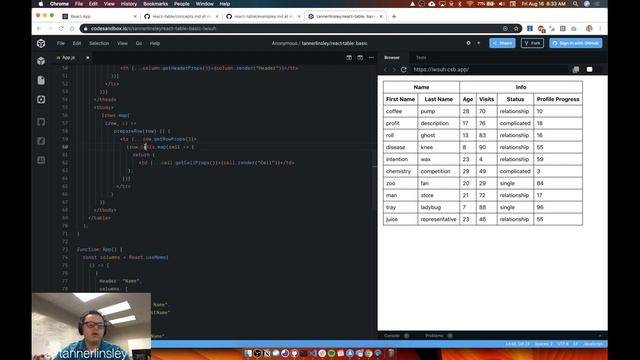The width and height of the screenshot is (640, 360).
Task: Click the preview forward arrow
Action: pyautogui.click(x=394, y=69)
